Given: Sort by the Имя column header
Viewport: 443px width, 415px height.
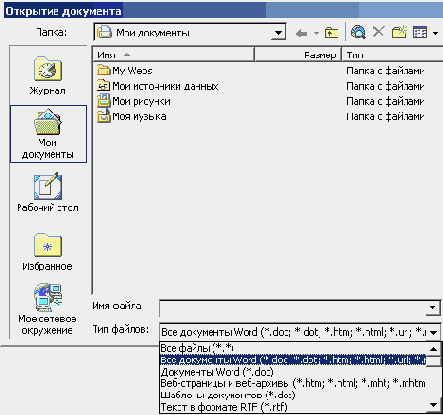Looking at the screenshot, I should (x=173, y=55).
